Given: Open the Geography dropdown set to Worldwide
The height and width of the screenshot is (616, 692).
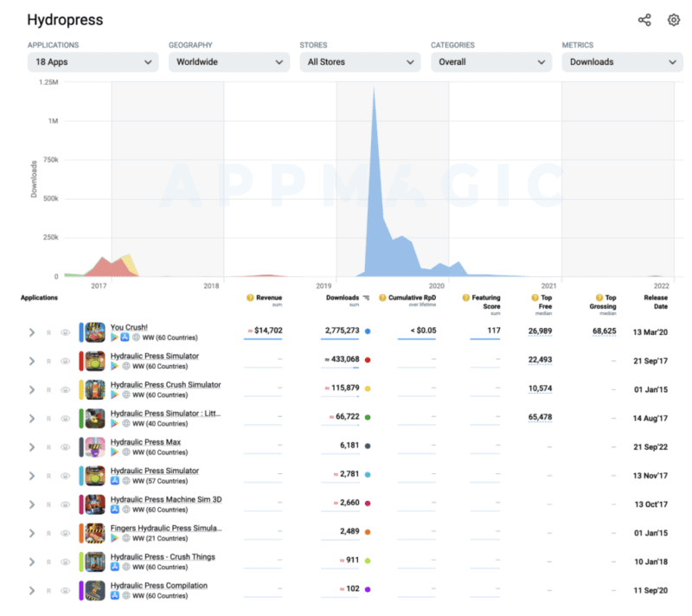Looking at the screenshot, I should coord(229,62).
